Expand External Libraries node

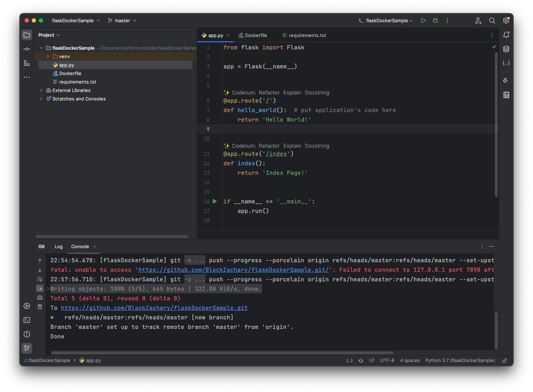(41, 90)
